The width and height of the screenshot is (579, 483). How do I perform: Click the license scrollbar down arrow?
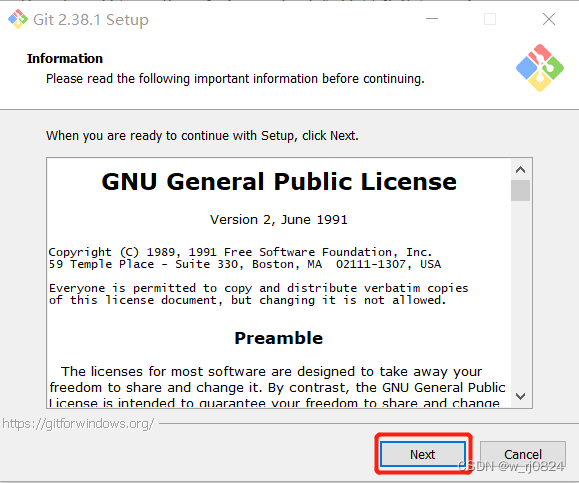520,397
